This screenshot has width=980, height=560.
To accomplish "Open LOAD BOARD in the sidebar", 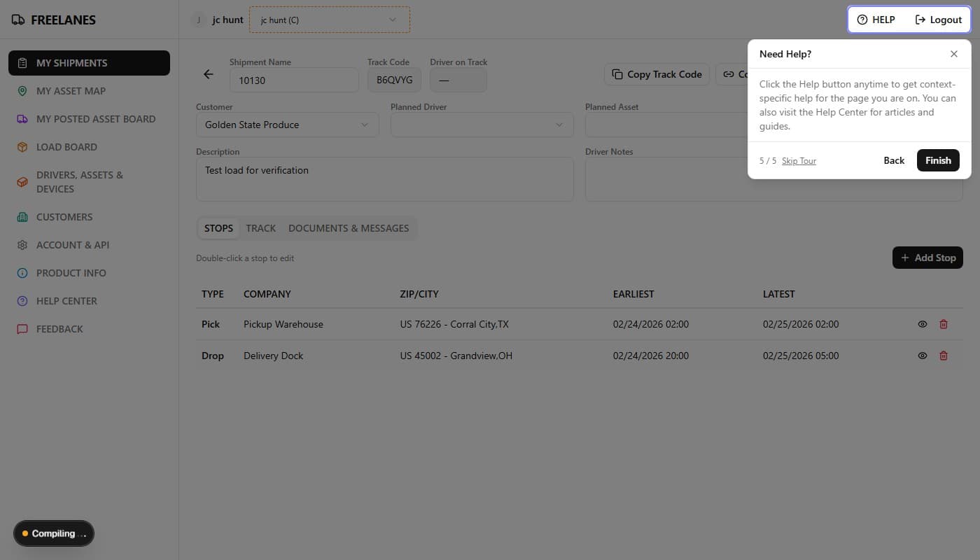I will tap(89, 147).
